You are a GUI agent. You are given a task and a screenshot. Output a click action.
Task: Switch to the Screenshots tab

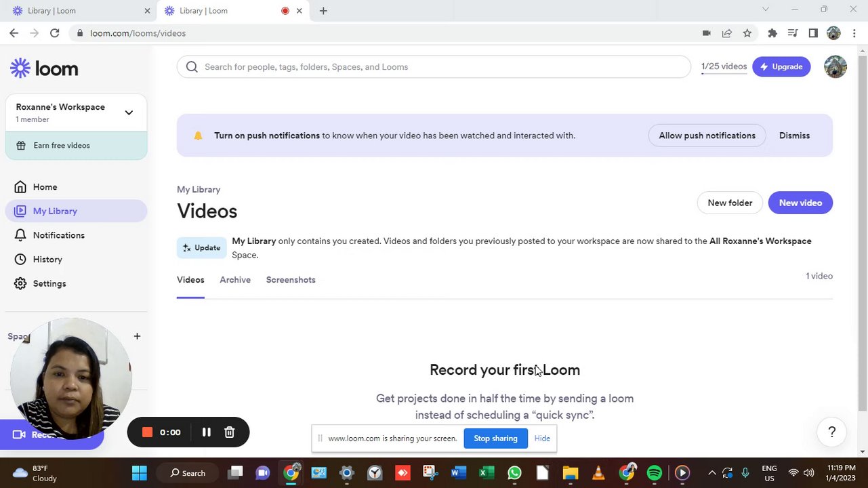[291, 280]
